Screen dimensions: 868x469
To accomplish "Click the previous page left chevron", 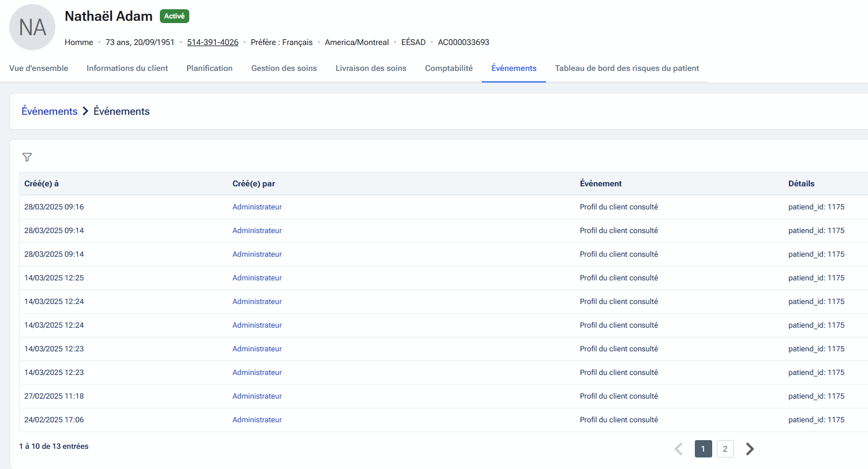I will [x=679, y=449].
